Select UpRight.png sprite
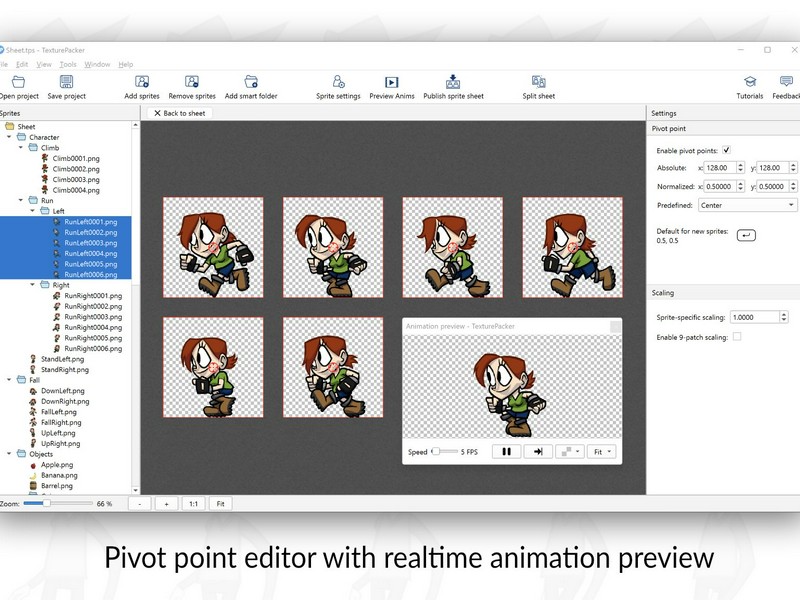This screenshot has width=800, height=600. click(x=61, y=443)
